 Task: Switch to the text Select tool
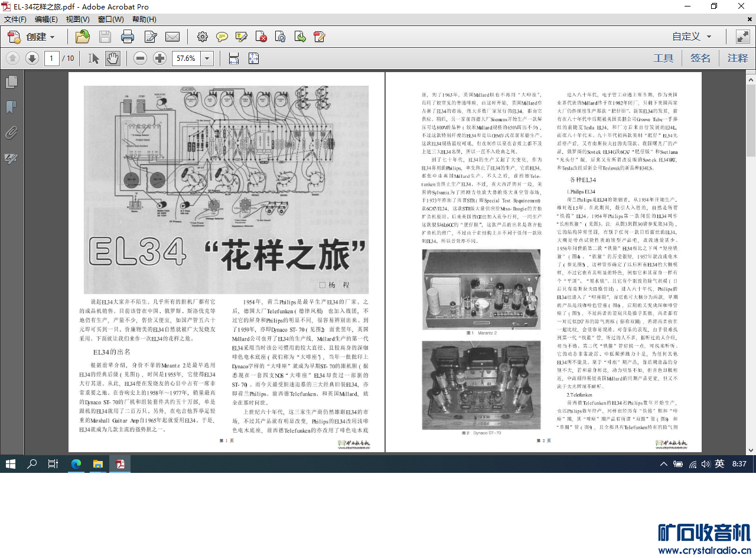point(94,58)
